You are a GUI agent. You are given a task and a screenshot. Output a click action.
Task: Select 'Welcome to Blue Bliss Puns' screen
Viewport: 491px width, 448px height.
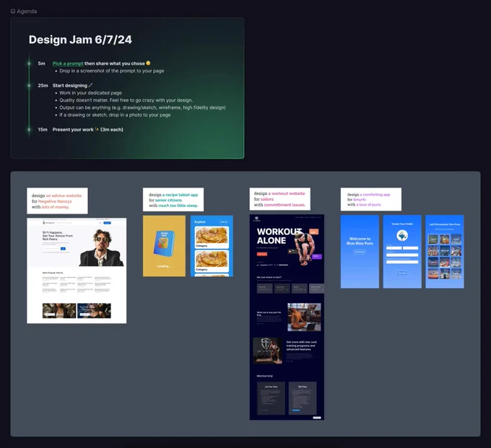(360, 252)
